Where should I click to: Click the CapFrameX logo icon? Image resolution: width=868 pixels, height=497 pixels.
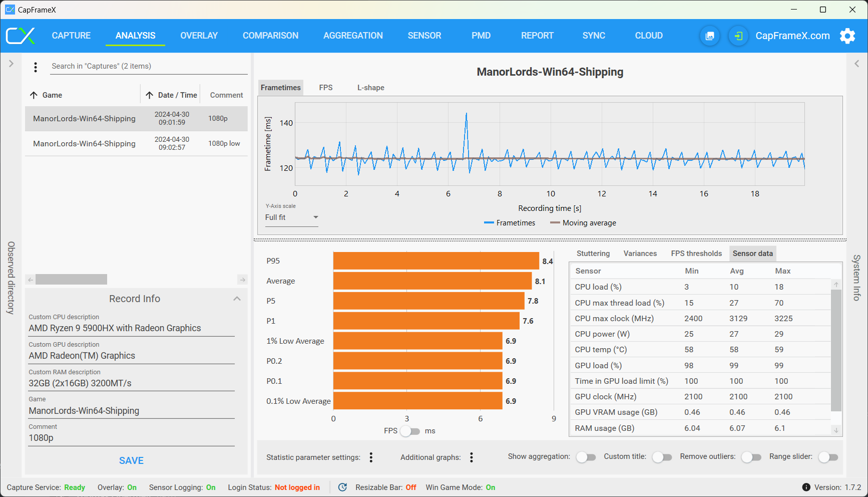(x=20, y=36)
